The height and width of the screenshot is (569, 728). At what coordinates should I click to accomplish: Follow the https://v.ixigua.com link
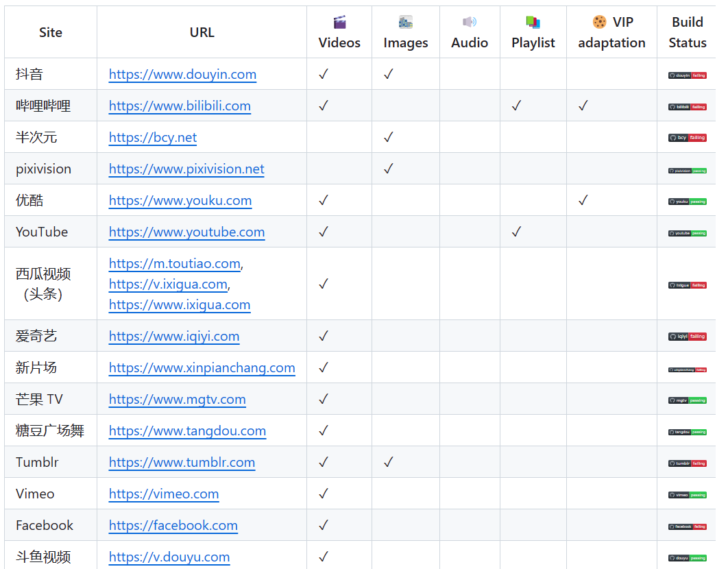coord(168,284)
